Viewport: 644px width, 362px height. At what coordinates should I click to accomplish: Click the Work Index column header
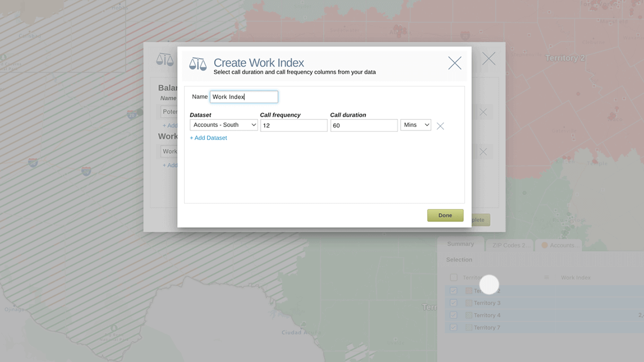click(576, 278)
